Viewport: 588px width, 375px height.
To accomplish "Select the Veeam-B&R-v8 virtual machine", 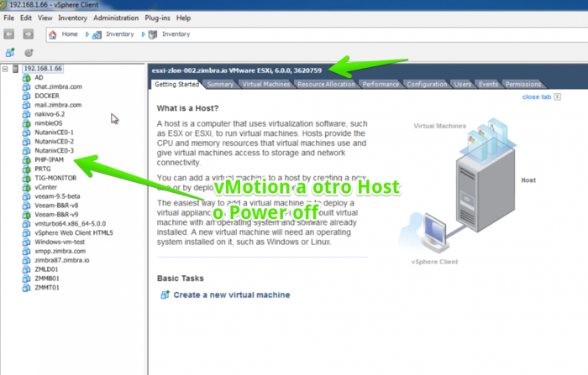I will point(56,206).
